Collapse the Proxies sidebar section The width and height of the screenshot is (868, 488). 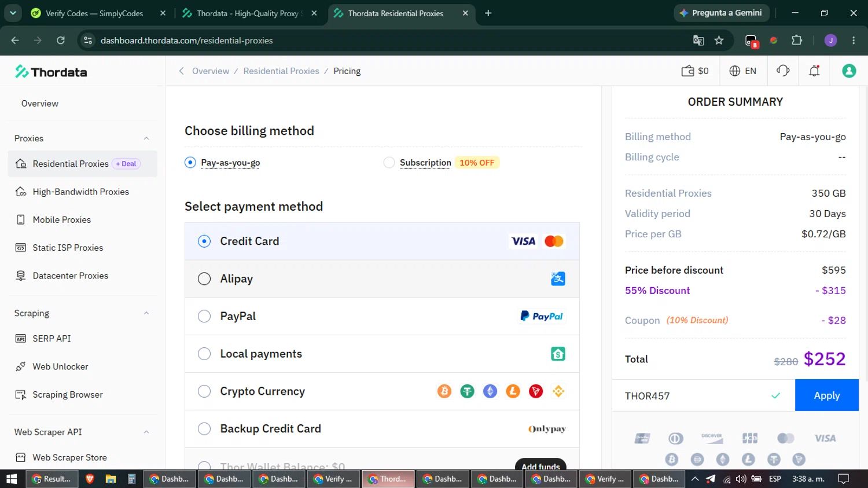(146, 138)
